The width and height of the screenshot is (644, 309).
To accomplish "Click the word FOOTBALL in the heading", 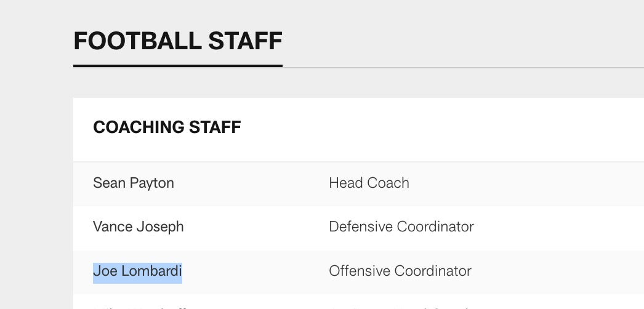I will pyautogui.click(x=137, y=41).
